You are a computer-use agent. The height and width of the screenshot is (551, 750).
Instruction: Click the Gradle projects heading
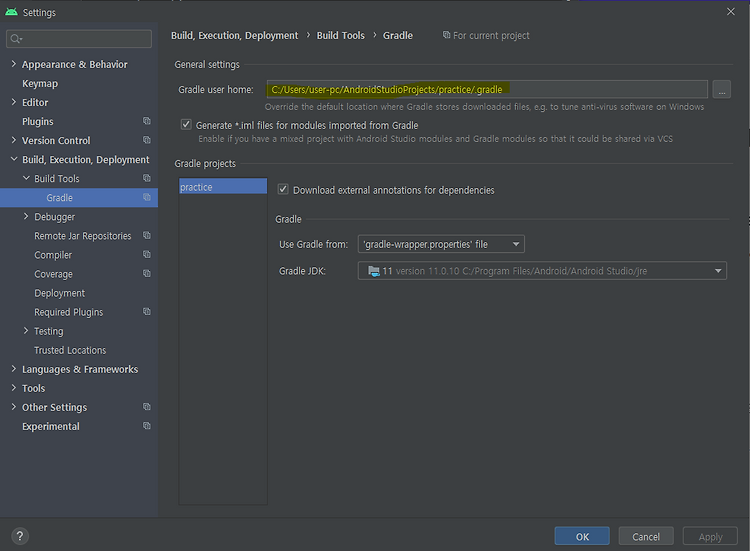(x=205, y=163)
